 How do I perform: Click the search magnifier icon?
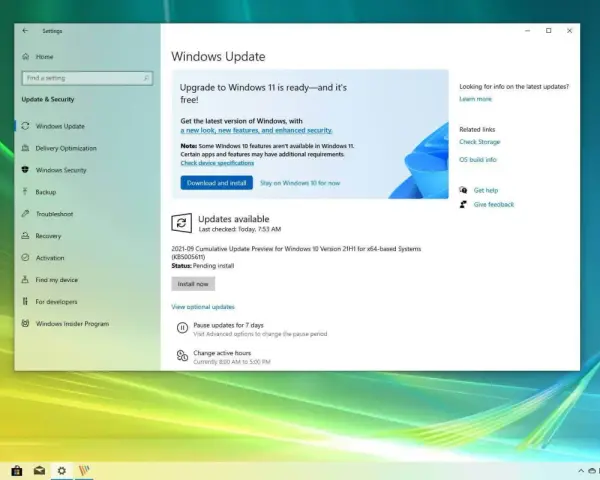(146, 78)
